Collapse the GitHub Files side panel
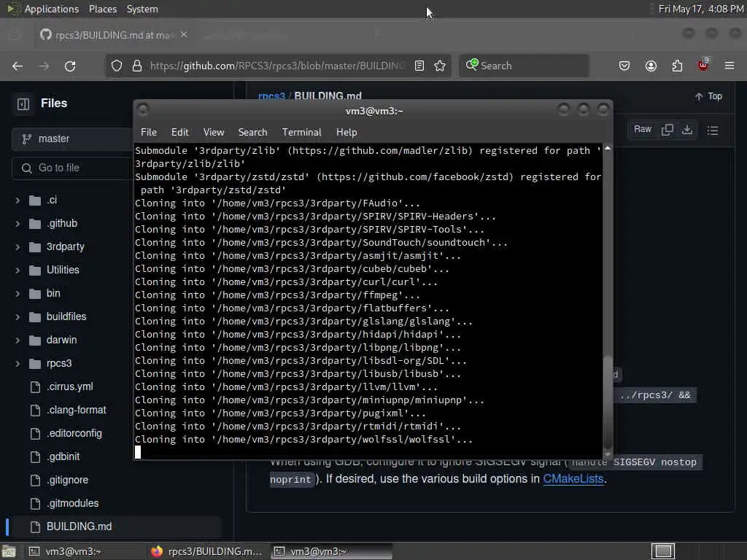This screenshot has width=747, height=560. click(23, 104)
